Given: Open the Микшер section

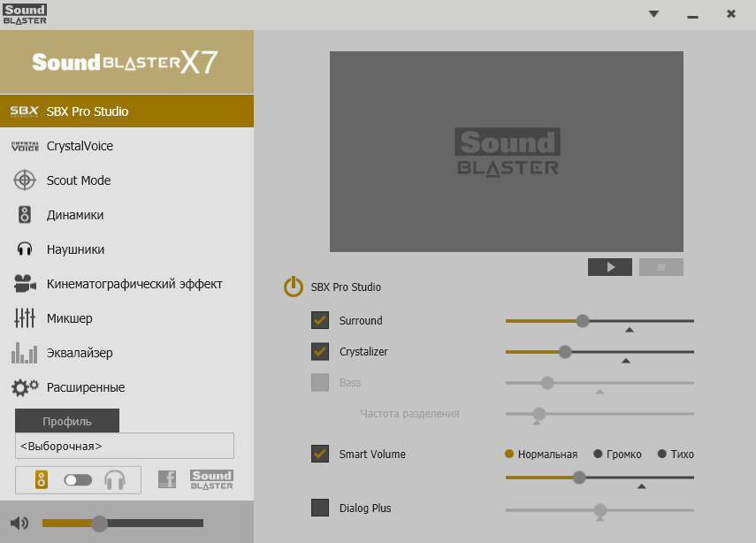Looking at the screenshot, I should tap(126, 318).
